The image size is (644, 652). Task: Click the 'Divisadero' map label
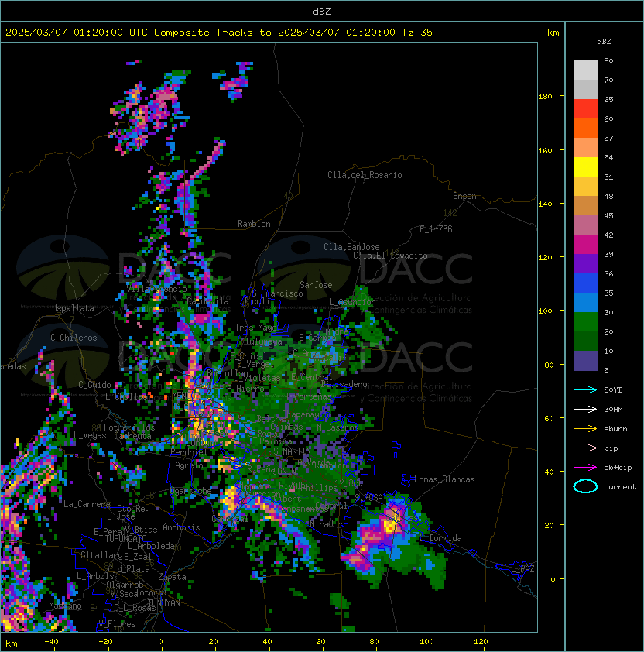coord(344,384)
